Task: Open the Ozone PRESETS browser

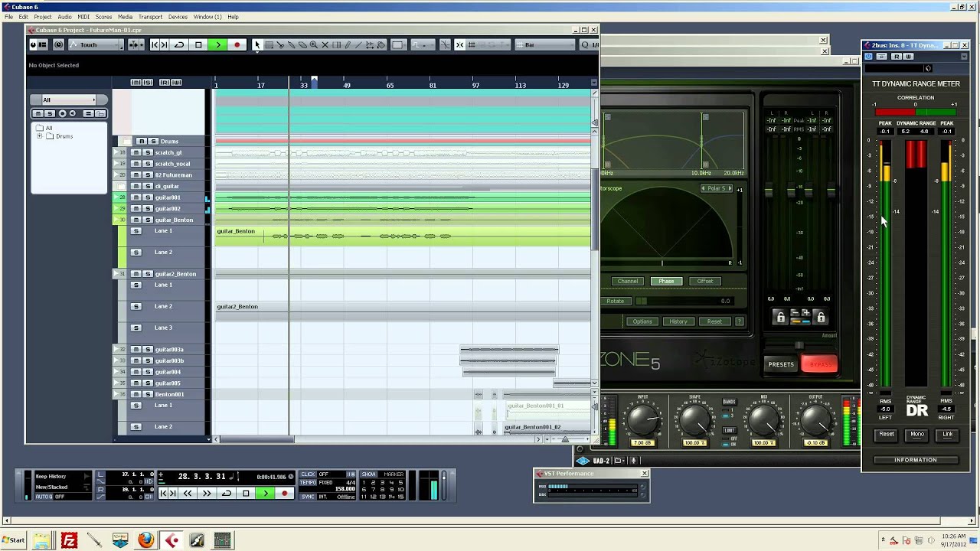Action: pos(781,364)
